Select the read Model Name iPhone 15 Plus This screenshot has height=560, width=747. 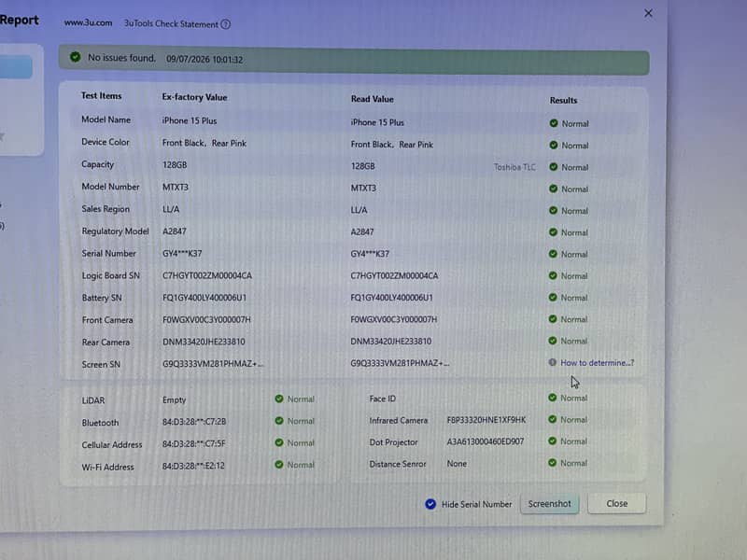(377, 122)
